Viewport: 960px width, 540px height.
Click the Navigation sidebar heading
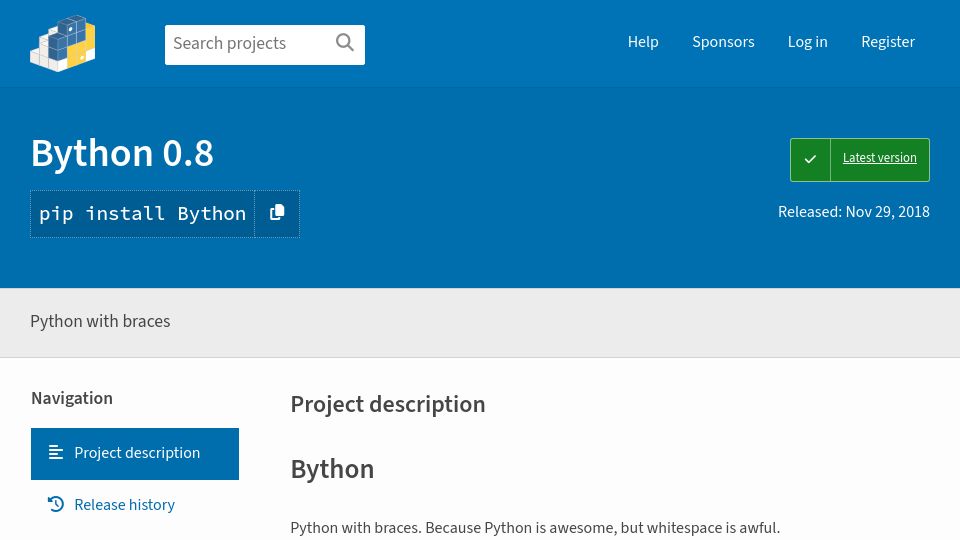[x=72, y=399]
